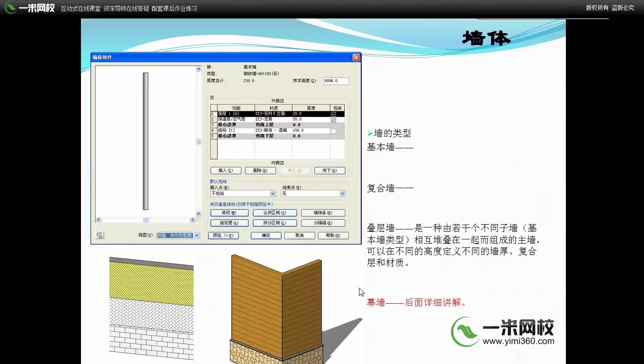Click the preview zoom icon in the dialog's bottom-left corner

pyautogui.click(x=99, y=235)
